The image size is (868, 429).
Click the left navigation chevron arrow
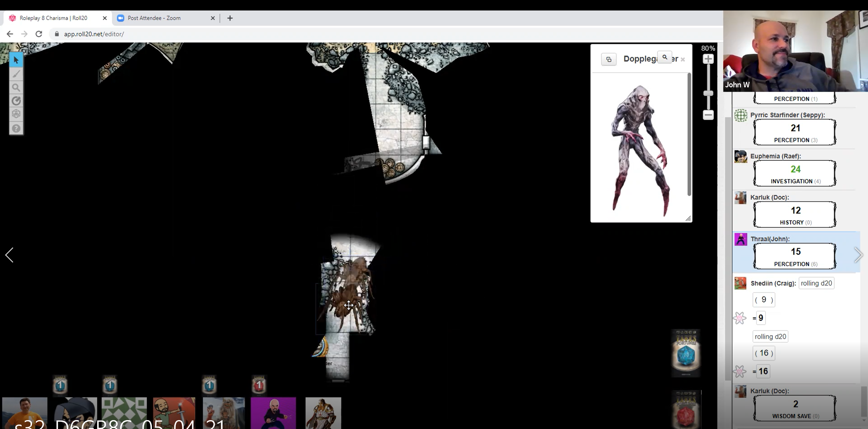10,255
